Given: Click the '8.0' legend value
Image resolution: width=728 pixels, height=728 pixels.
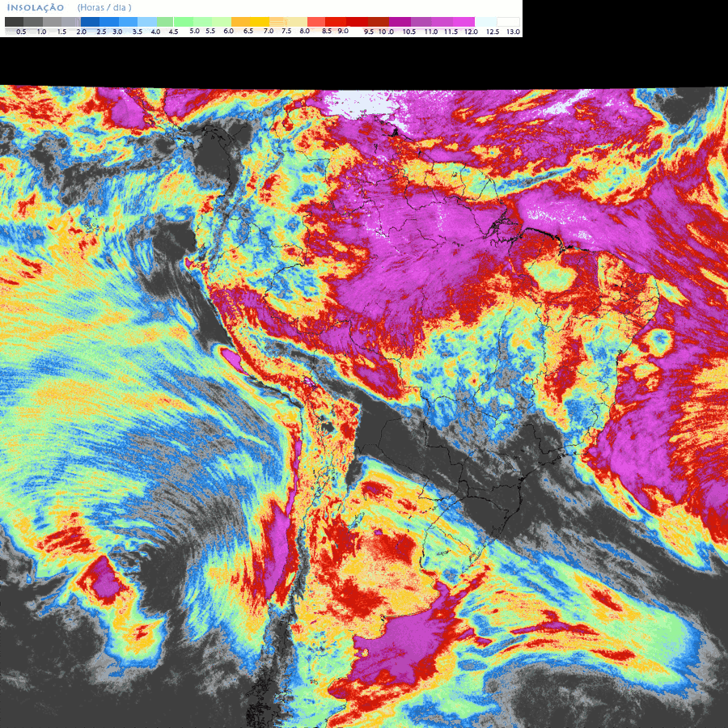Looking at the screenshot, I should tap(305, 31).
